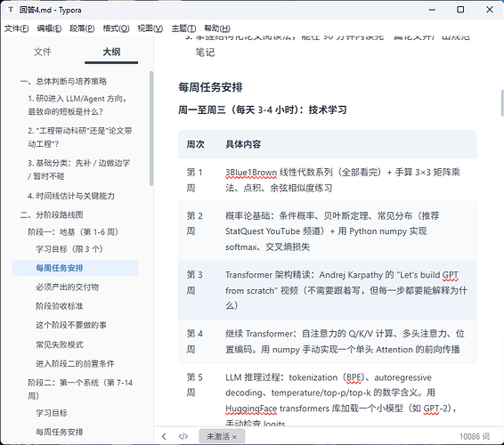The width and height of the screenshot is (504, 445).
Task: Open the 格式(O) menu
Action: click(x=116, y=28)
